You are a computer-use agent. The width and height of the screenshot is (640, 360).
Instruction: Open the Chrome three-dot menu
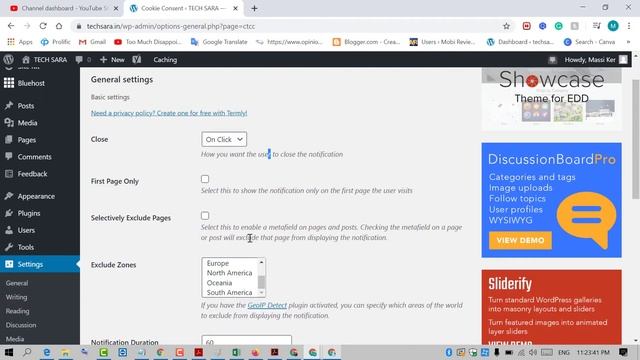point(629,26)
